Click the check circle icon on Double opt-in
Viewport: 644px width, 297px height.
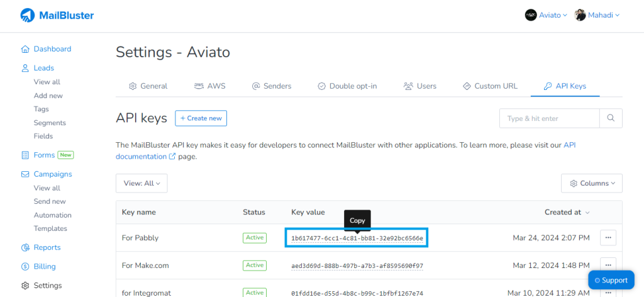[322, 86]
